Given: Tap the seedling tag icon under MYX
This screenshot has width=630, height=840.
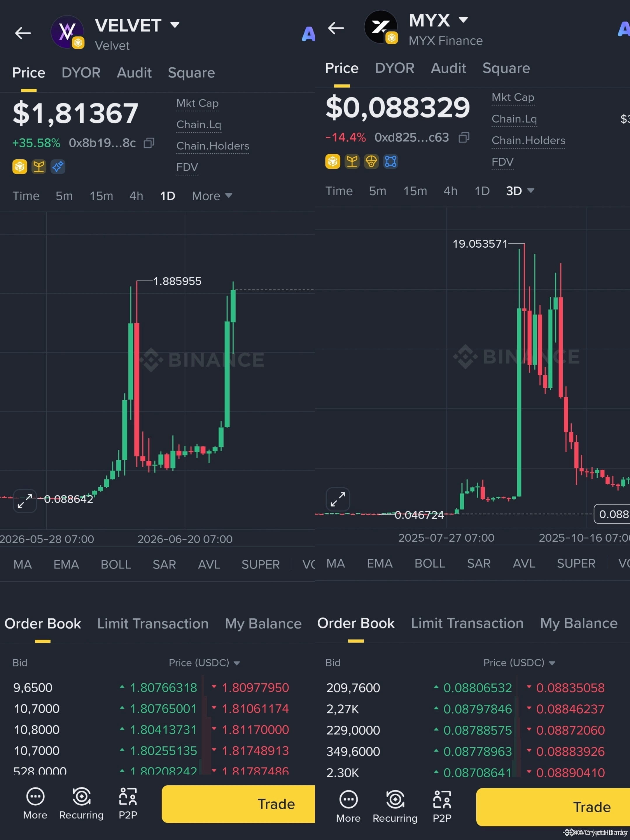Looking at the screenshot, I should pos(352,161).
